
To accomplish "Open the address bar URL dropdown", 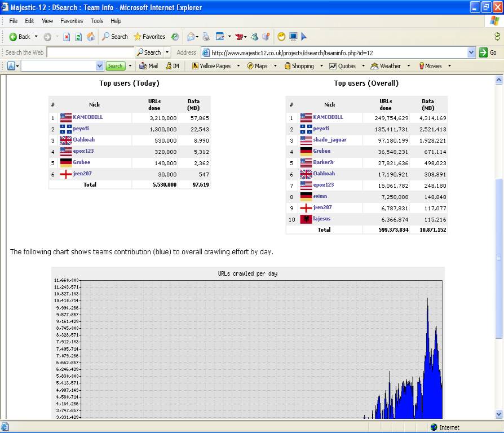I will (x=471, y=52).
